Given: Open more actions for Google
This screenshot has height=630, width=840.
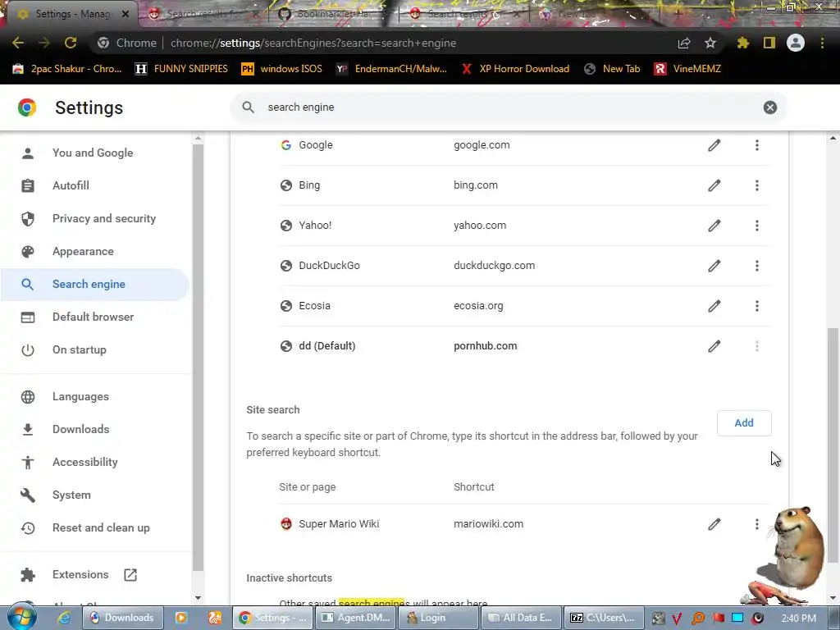Looking at the screenshot, I should (757, 145).
